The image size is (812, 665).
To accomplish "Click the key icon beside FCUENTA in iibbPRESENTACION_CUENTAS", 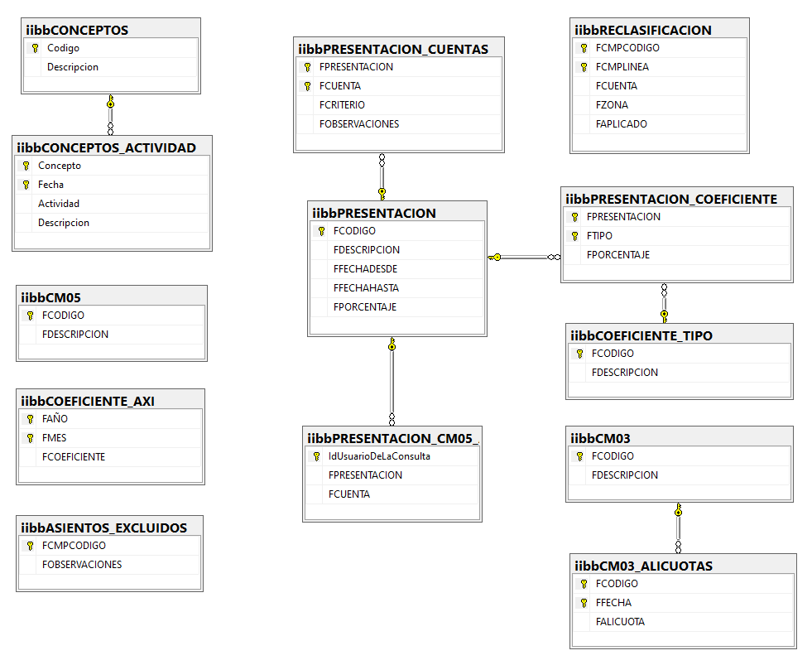I will tap(307, 86).
